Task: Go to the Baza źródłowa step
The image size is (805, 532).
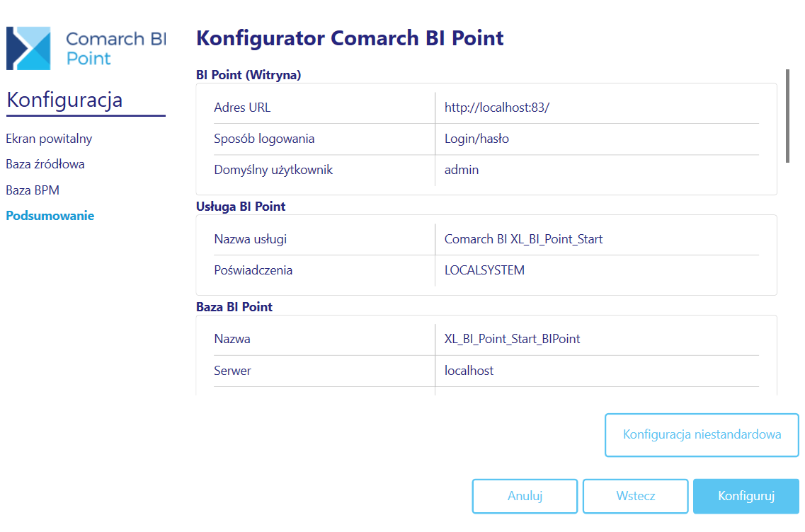Action: tap(45, 164)
